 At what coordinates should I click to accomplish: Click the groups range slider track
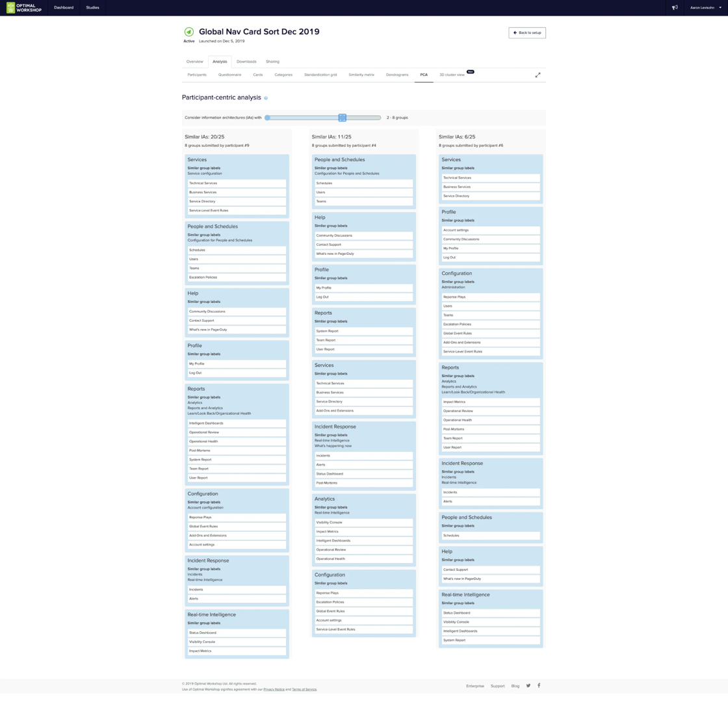[x=322, y=118]
